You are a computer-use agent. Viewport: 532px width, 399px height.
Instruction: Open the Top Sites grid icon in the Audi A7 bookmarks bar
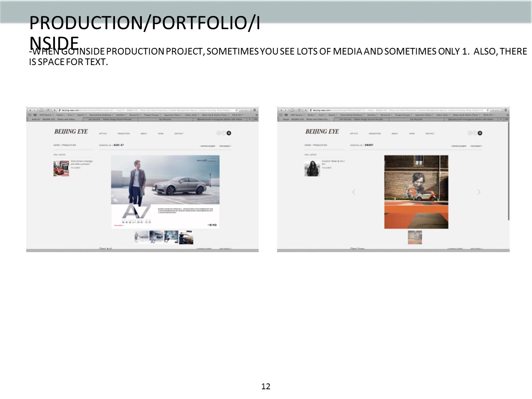[x=35, y=115]
